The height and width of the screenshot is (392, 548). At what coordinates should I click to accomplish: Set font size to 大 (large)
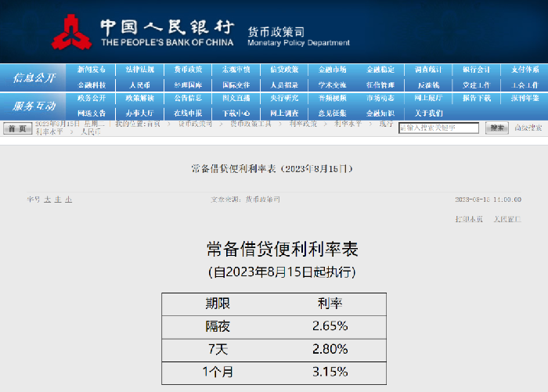click(x=47, y=200)
